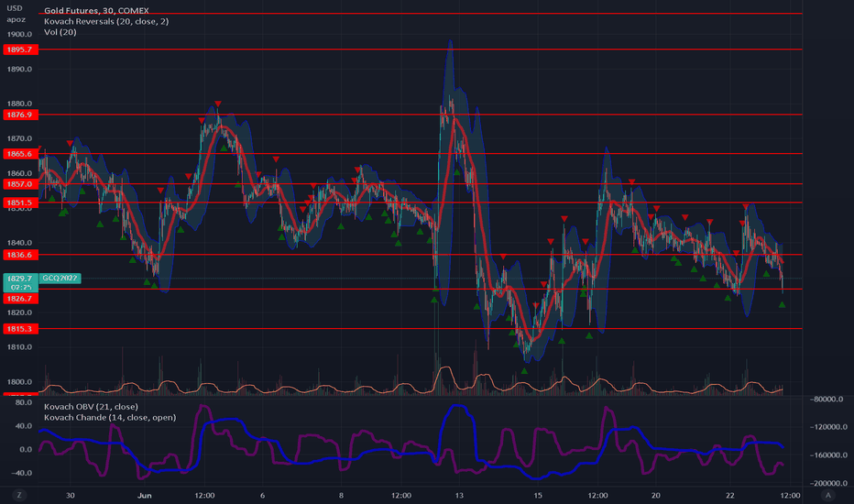The width and height of the screenshot is (854, 504).
Task: Click the 80.0 Chande axis value
Action: coord(24,402)
